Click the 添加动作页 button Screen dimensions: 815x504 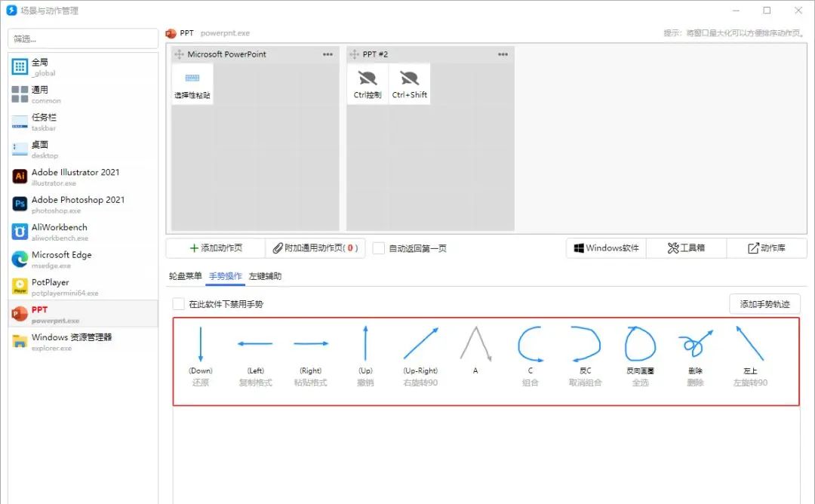click(x=216, y=247)
